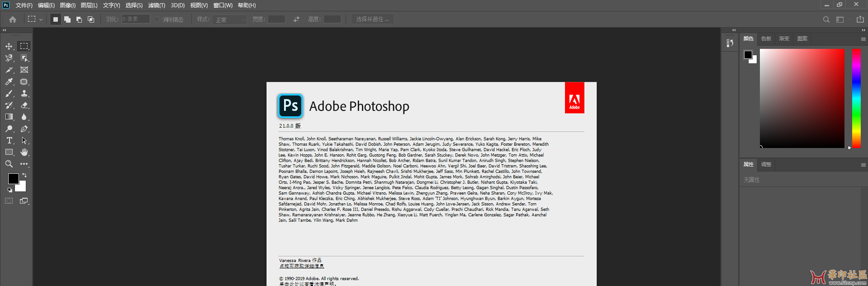Screen dimensions: 868x286
Task: Switch to the 调整 adjustments tab
Action: coord(766,165)
